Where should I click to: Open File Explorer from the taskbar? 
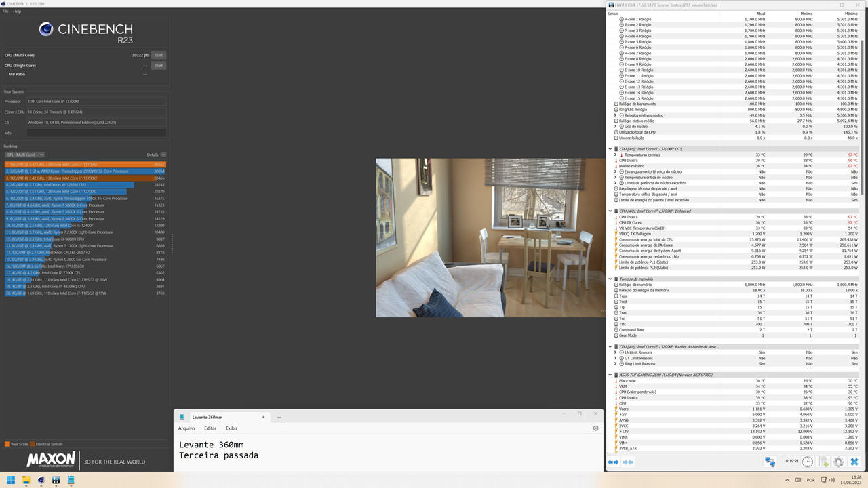(26, 480)
